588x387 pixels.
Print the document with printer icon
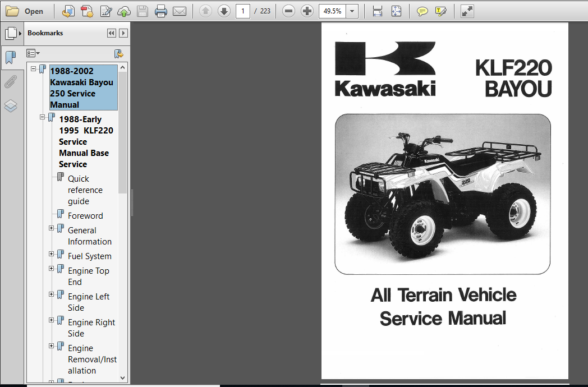pos(161,11)
